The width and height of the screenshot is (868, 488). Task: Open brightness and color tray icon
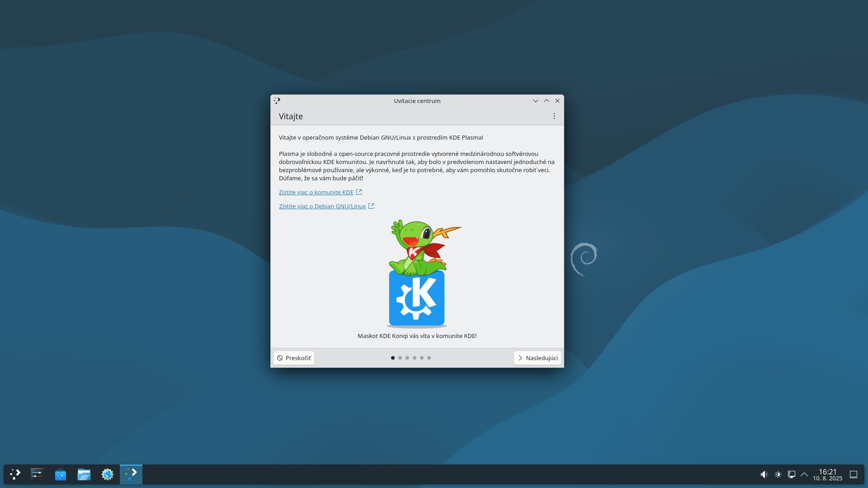[778, 474]
